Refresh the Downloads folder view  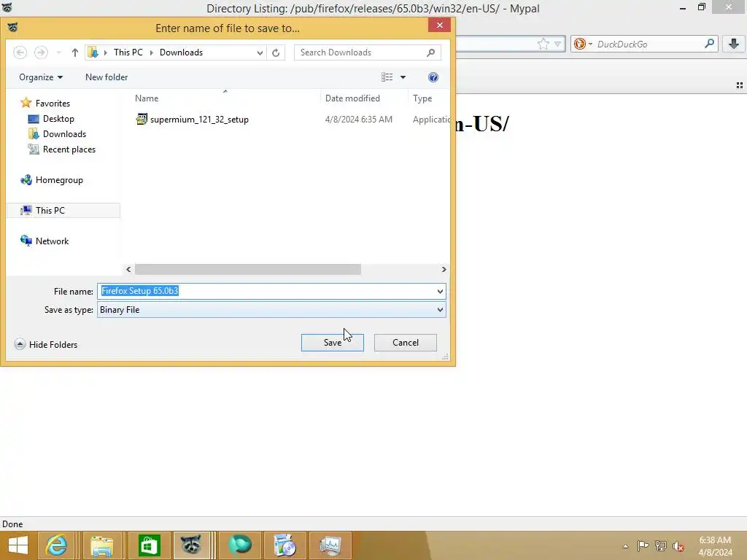(276, 52)
